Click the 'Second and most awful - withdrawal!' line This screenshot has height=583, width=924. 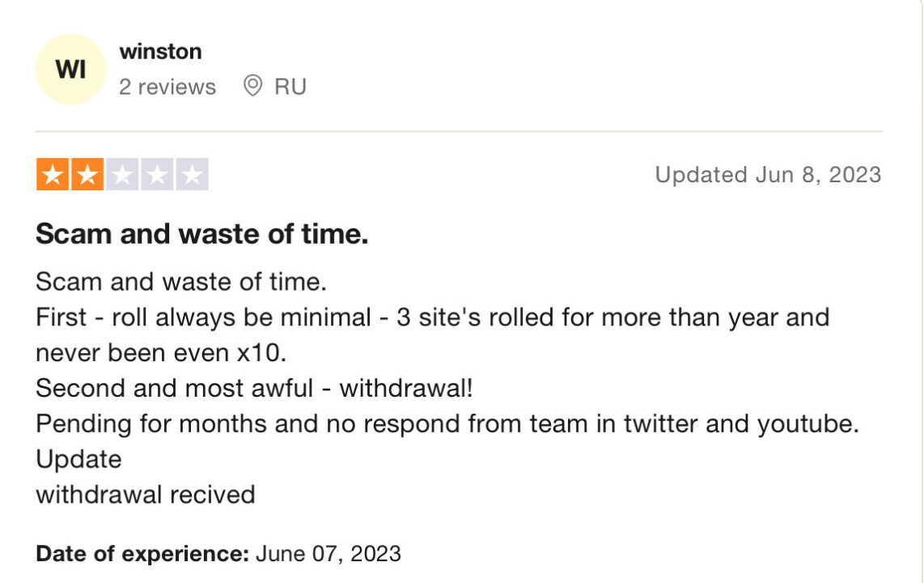point(254,389)
